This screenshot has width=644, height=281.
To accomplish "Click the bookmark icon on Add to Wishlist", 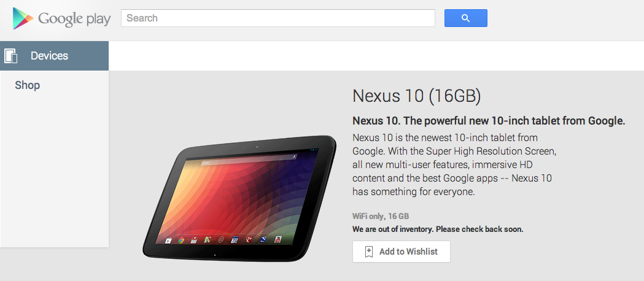I will tap(369, 252).
